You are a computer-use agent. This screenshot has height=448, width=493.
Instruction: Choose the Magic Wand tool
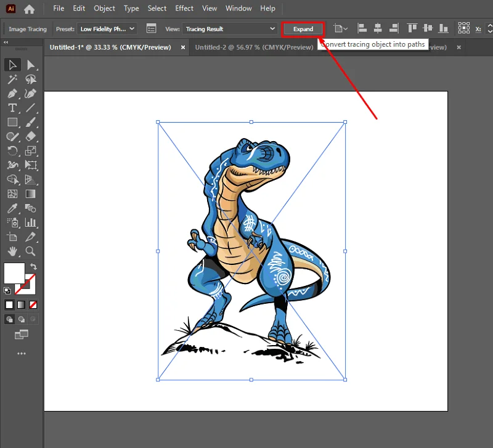[x=12, y=79]
